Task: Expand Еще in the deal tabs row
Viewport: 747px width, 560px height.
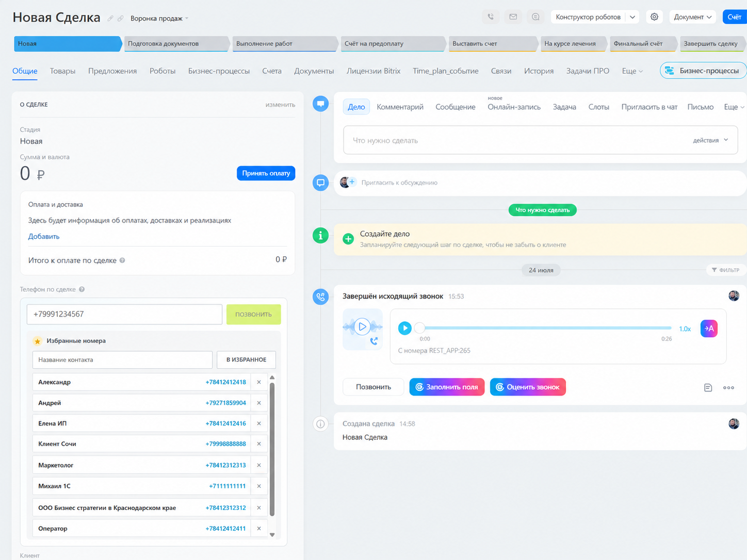Action: click(x=632, y=71)
